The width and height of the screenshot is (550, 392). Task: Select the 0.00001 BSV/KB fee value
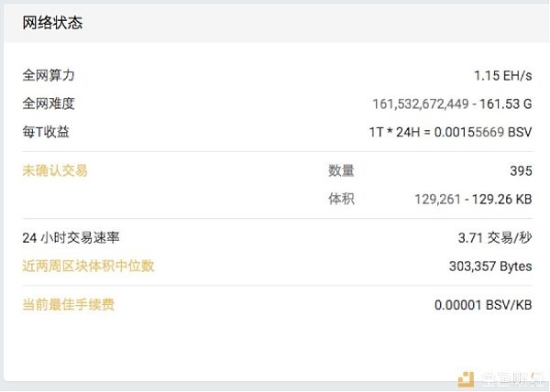point(483,305)
